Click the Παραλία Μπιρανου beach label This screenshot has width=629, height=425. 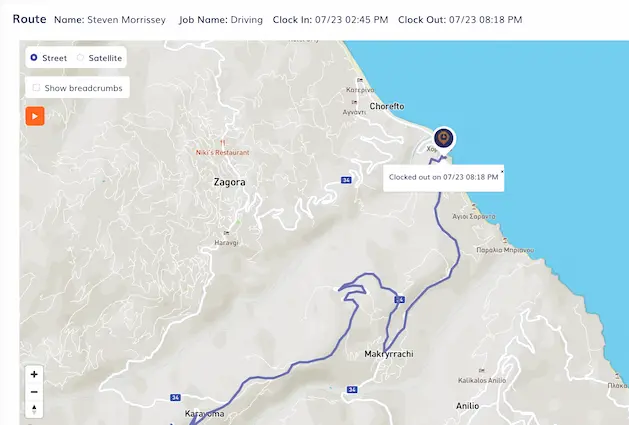(505, 250)
